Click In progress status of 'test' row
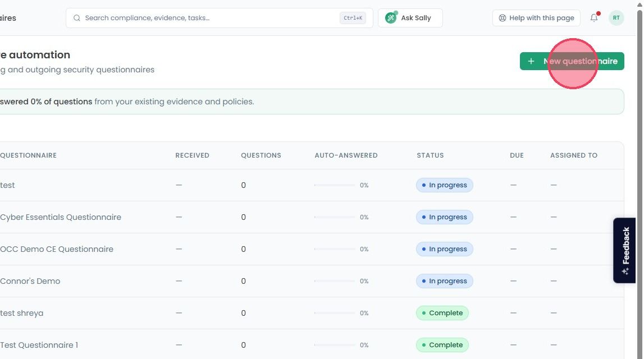 pyautogui.click(x=444, y=185)
